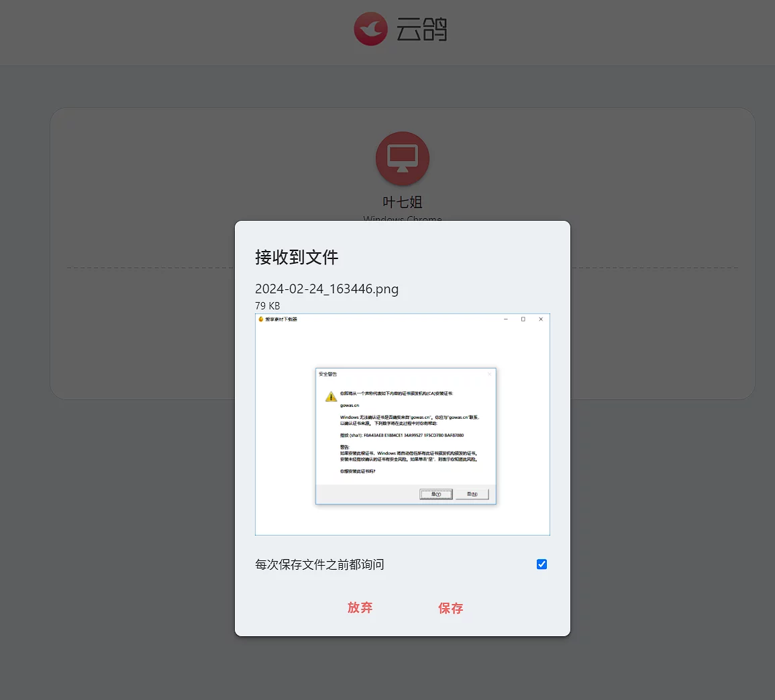Click the previewed window's close X icon
Image resolution: width=775 pixels, height=700 pixels.
coord(541,319)
